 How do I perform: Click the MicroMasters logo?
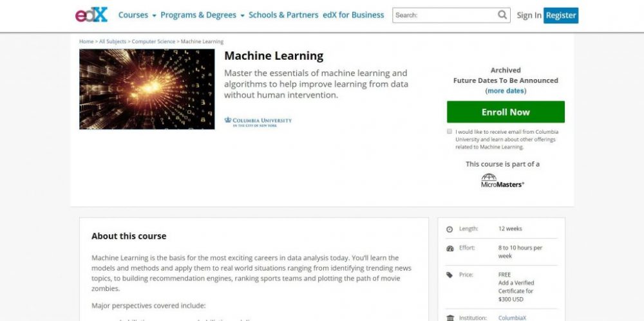(x=502, y=180)
